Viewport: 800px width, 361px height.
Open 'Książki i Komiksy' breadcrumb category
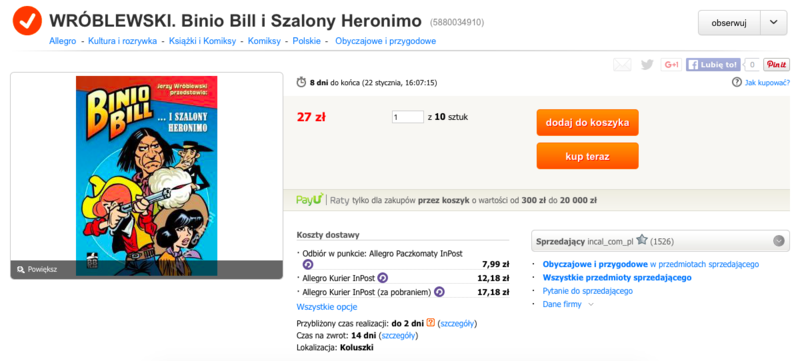[x=203, y=41]
